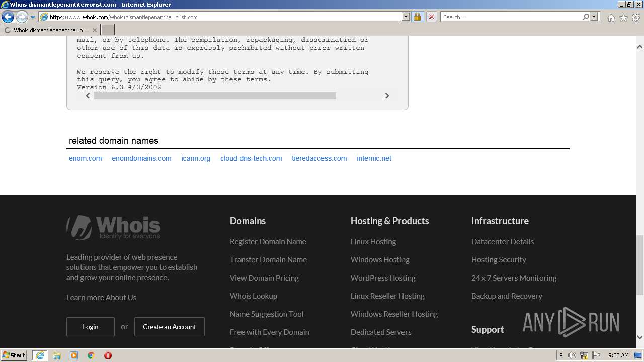
Task: Open Backup and Recovery link
Action: tap(507, 296)
